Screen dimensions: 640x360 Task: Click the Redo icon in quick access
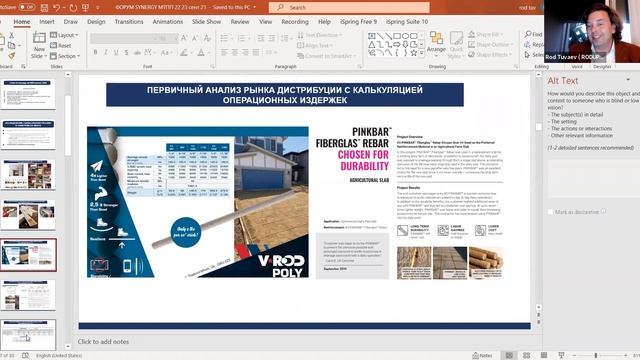tap(73, 7)
